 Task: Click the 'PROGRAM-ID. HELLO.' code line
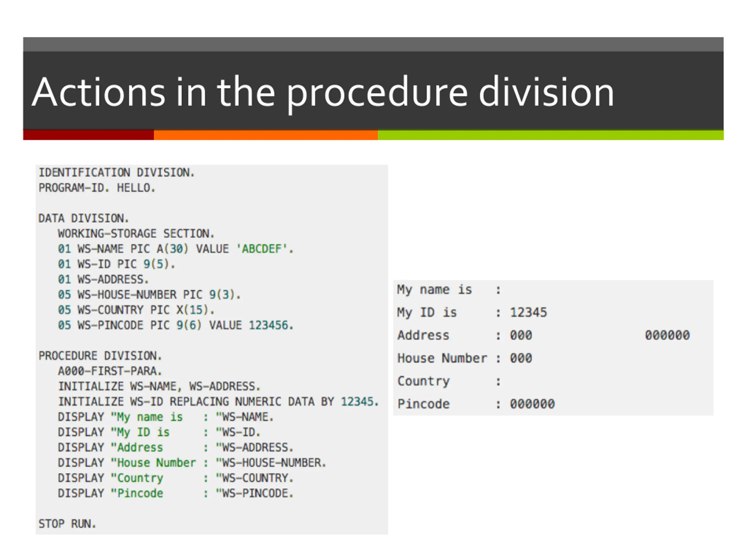97,188
